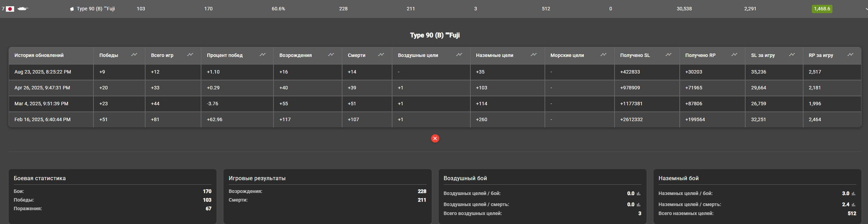This screenshot has height=224, width=868.
Task: Open chart for Морские цели column
Action: pyautogui.click(x=603, y=55)
